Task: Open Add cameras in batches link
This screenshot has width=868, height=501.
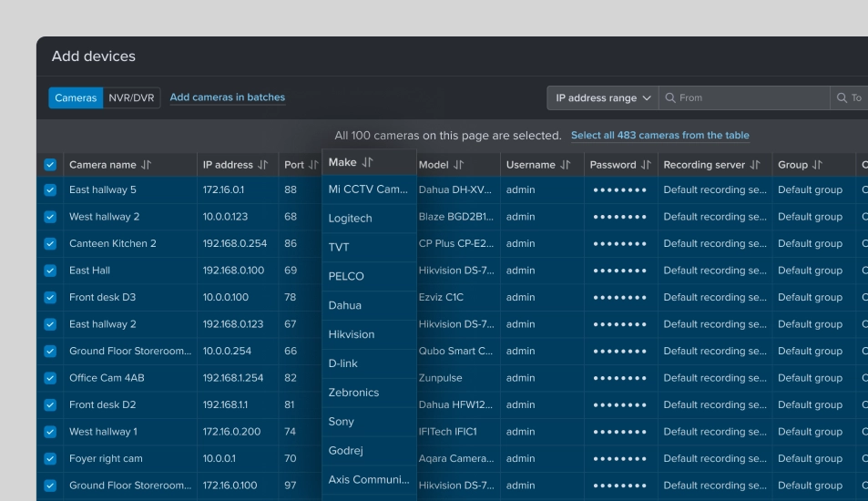Action: 228,97
